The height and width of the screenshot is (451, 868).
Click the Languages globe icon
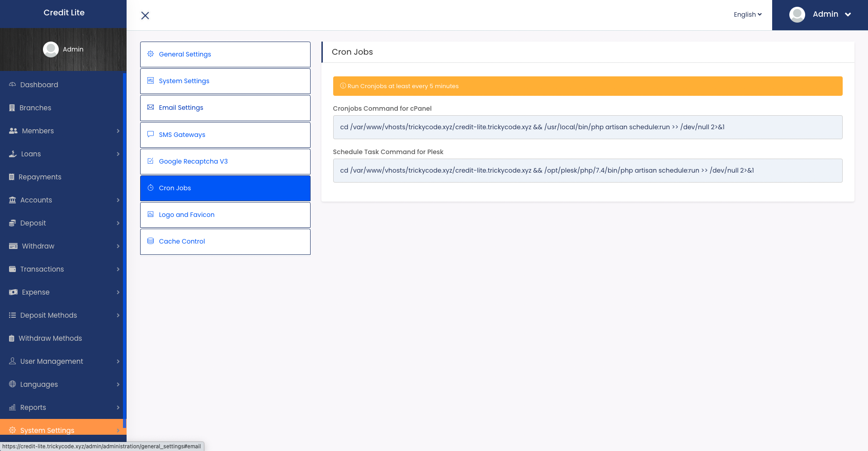[x=12, y=384]
